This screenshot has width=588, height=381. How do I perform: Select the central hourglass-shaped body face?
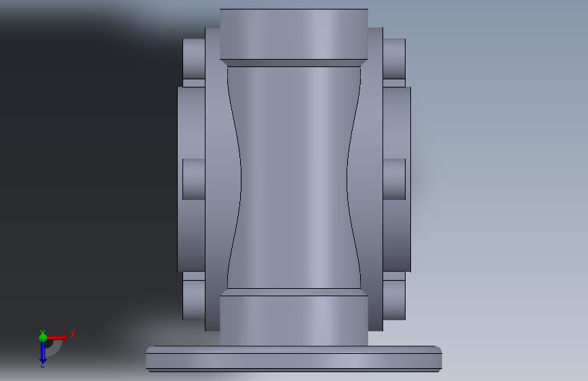pos(294,178)
